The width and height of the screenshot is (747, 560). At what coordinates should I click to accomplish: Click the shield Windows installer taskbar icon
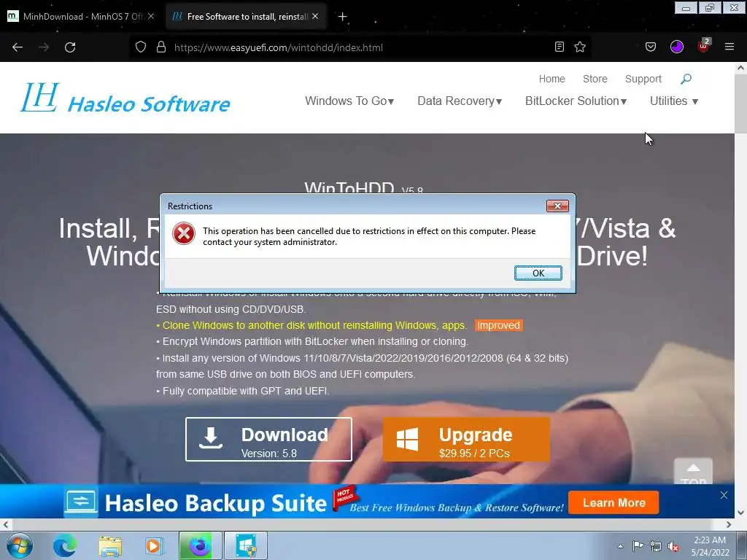[x=245, y=546]
